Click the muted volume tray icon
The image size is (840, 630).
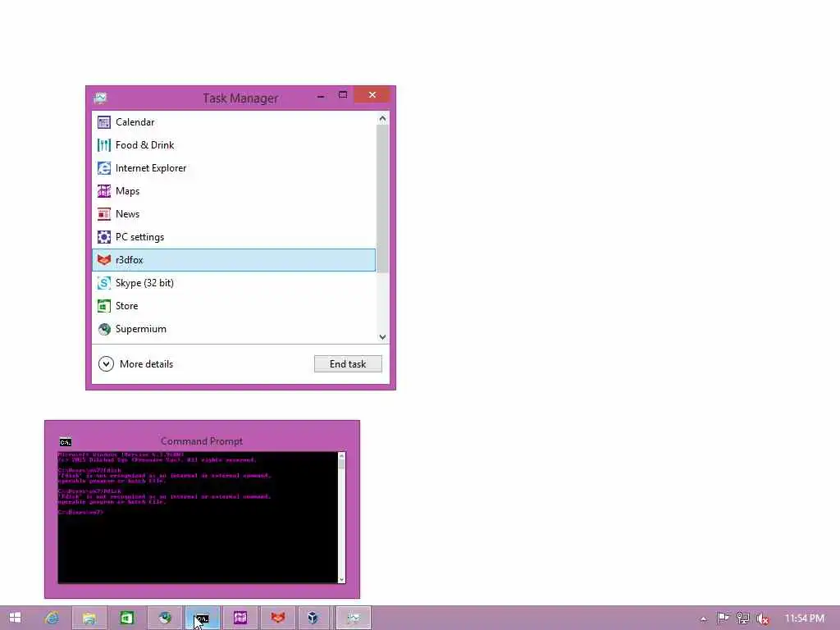pyautogui.click(x=762, y=619)
